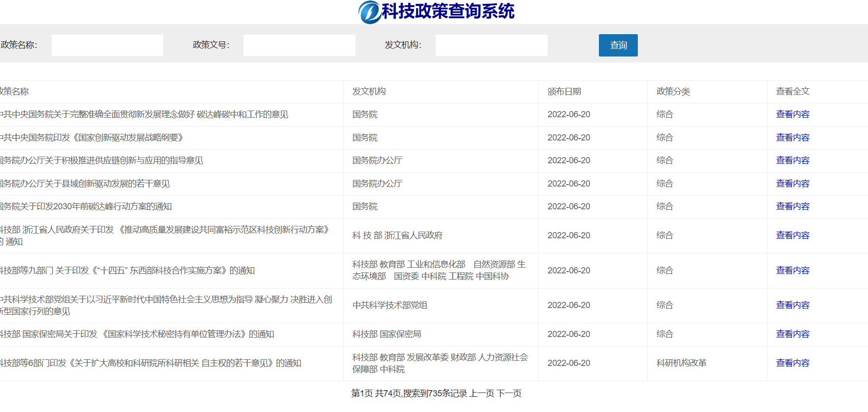This screenshot has width=868, height=412.
Task: Click the 发文机构 column header
Action: point(369,92)
